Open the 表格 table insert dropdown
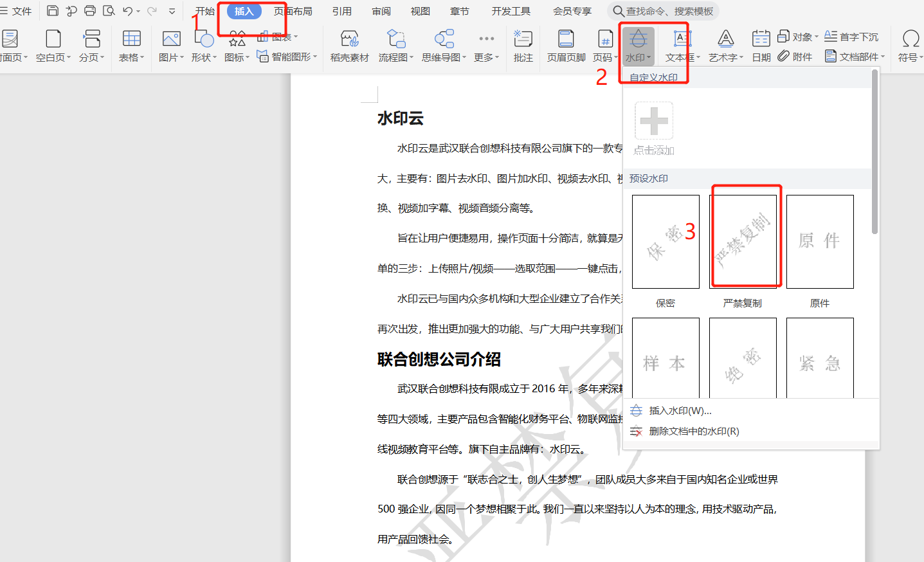 [x=132, y=46]
